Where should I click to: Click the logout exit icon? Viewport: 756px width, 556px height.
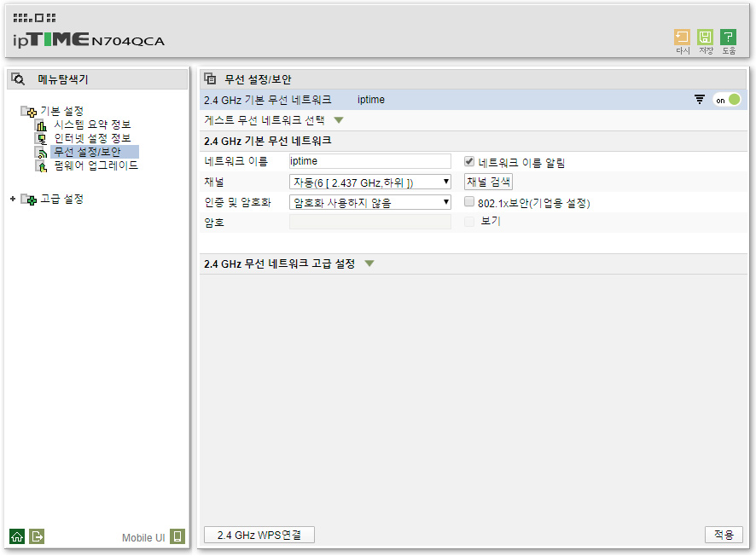(37, 536)
